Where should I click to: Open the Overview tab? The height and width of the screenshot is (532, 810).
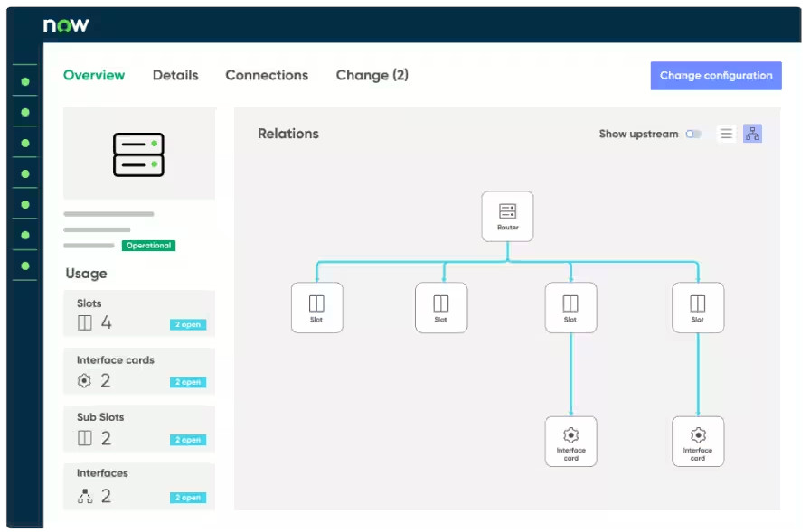[x=94, y=75]
